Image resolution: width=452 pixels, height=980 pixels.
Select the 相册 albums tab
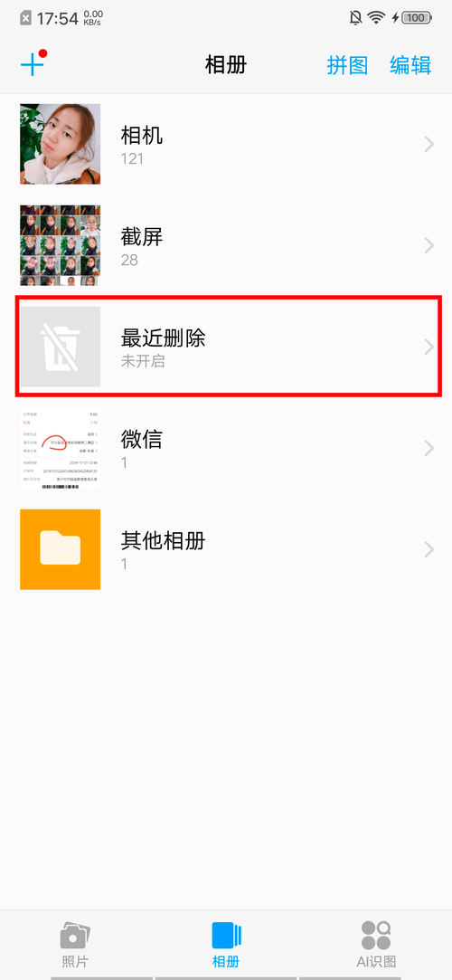[x=226, y=944]
